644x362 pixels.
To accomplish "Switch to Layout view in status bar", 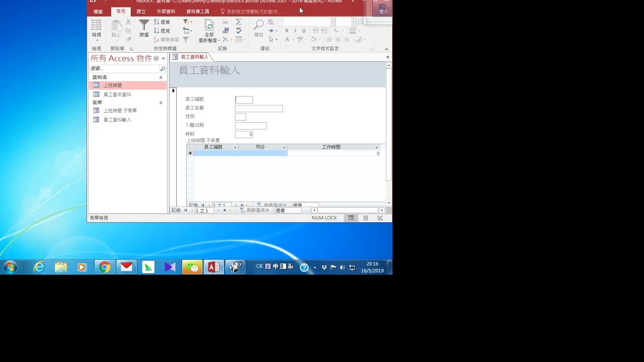I will tap(366, 218).
